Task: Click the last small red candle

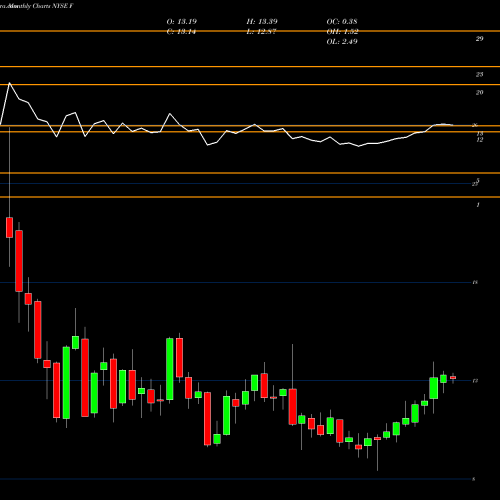Action: pos(453,378)
